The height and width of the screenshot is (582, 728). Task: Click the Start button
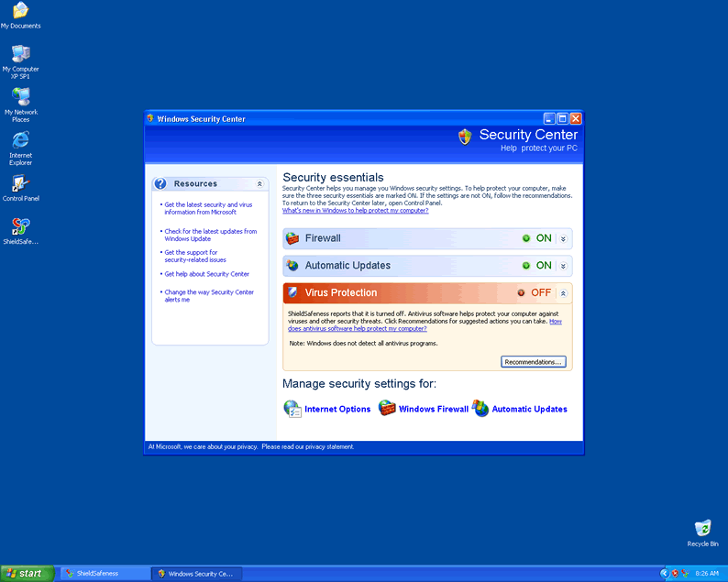pyautogui.click(x=26, y=574)
